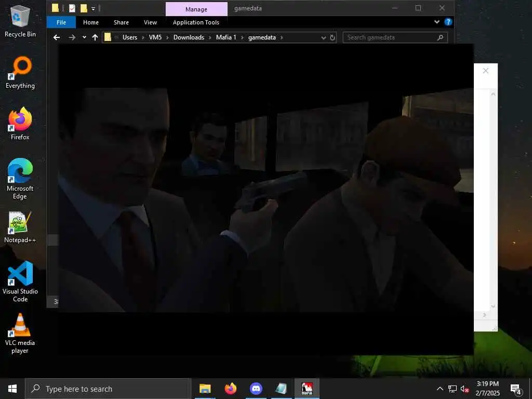
Task: Click the Properties quick access icon
Action: [72, 8]
